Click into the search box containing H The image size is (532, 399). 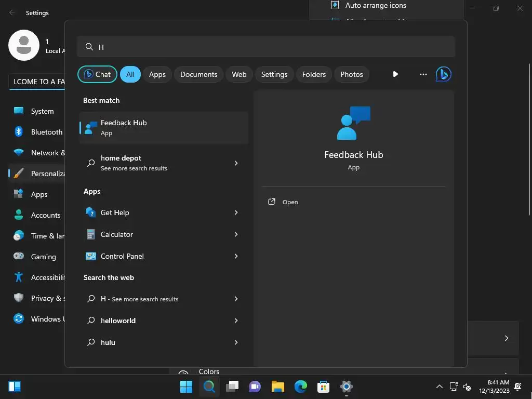pyautogui.click(x=266, y=47)
